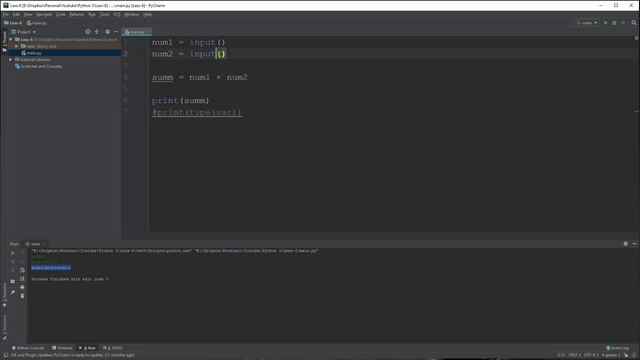Click the pin tab icon in Run panel
Image resolution: width=640 pixels, height=360 pixels.
pos(13,292)
